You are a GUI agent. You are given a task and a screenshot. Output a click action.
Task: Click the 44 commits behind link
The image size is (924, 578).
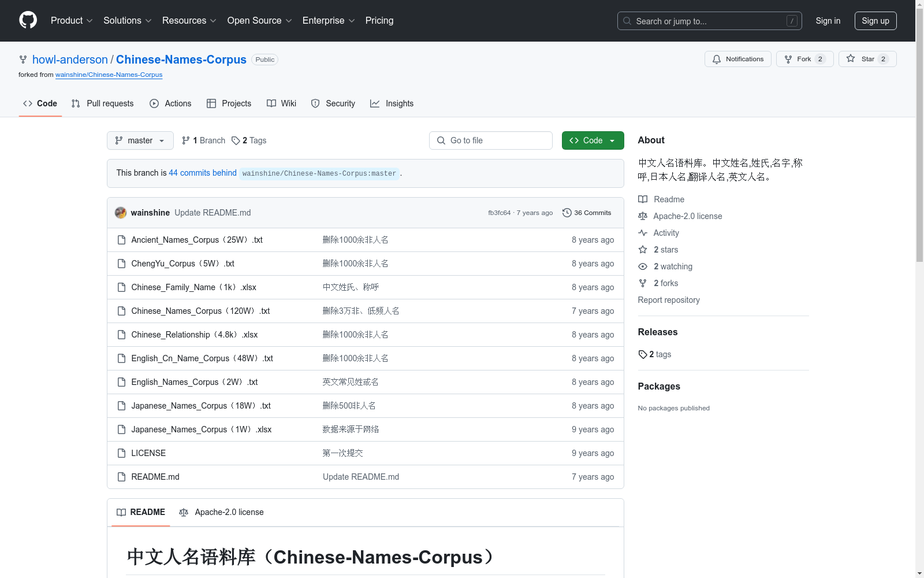203,173
